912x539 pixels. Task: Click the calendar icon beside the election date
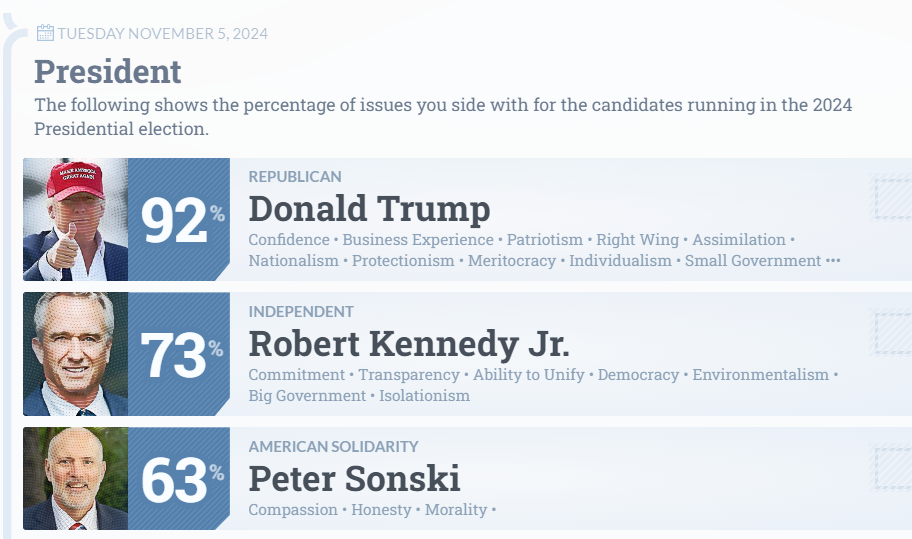pyautogui.click(x=45, y=33)
